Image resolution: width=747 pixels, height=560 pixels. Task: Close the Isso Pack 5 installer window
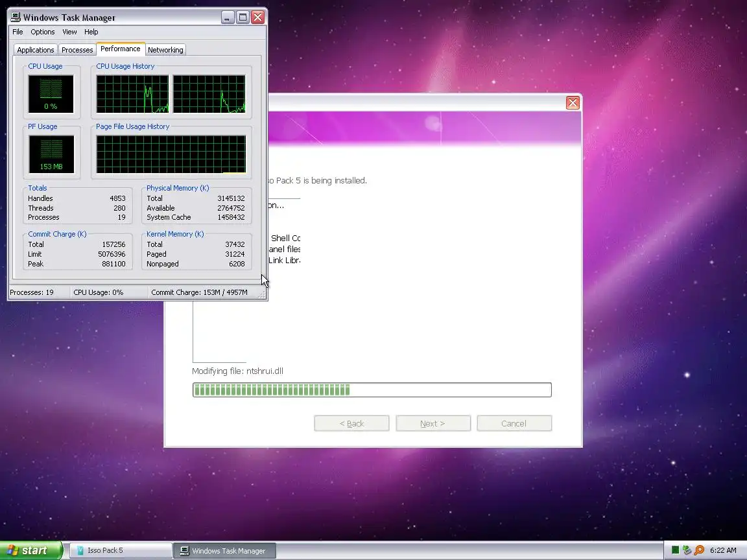pyautogui.click(x=573, y=103)
